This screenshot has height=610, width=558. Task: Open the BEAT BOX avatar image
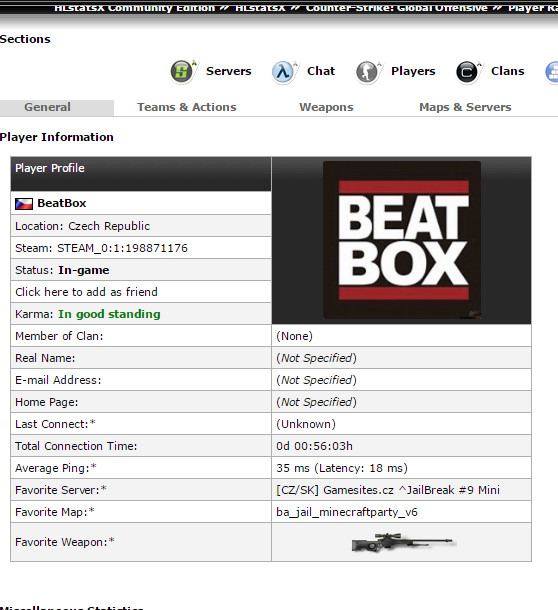(x=402, y=240)
